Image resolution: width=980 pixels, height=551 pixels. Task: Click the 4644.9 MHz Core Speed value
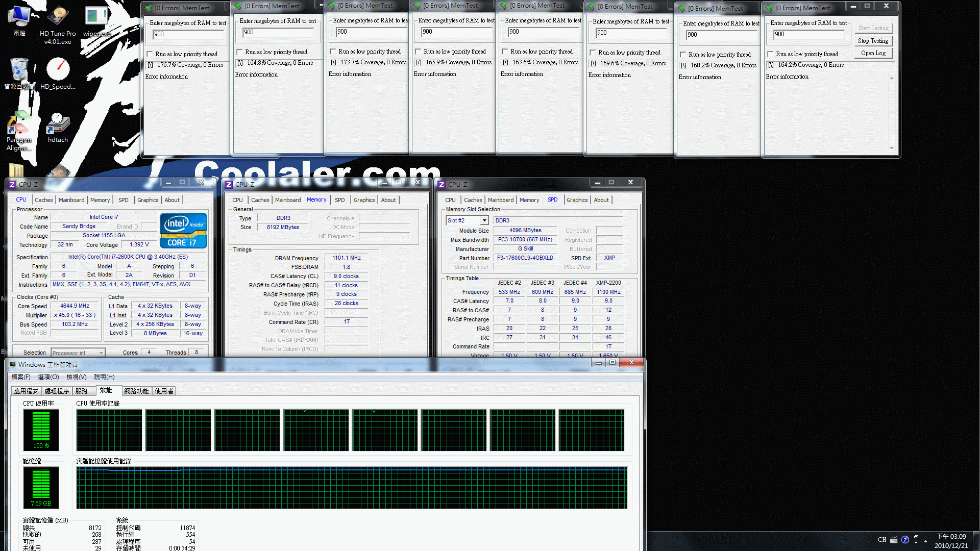pyautogui.click(x=75, y=306)
